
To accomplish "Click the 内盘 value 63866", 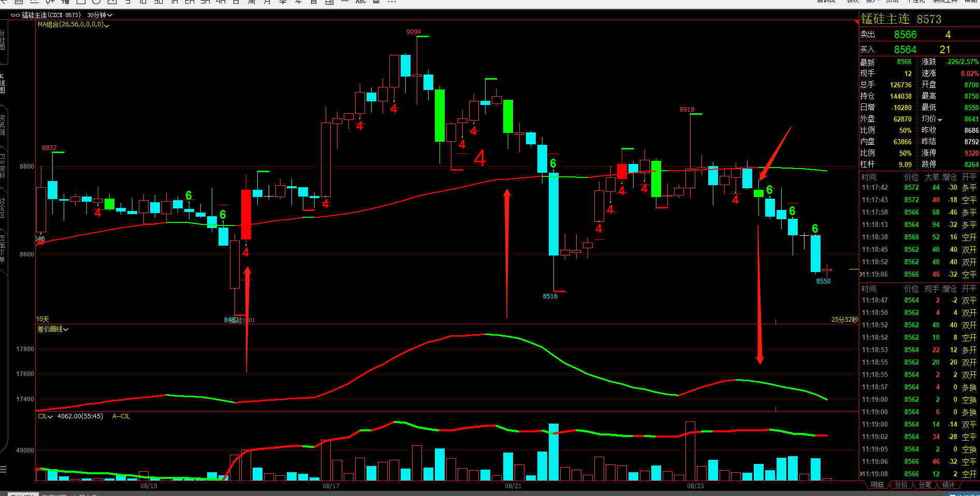I will click(902, 142).
